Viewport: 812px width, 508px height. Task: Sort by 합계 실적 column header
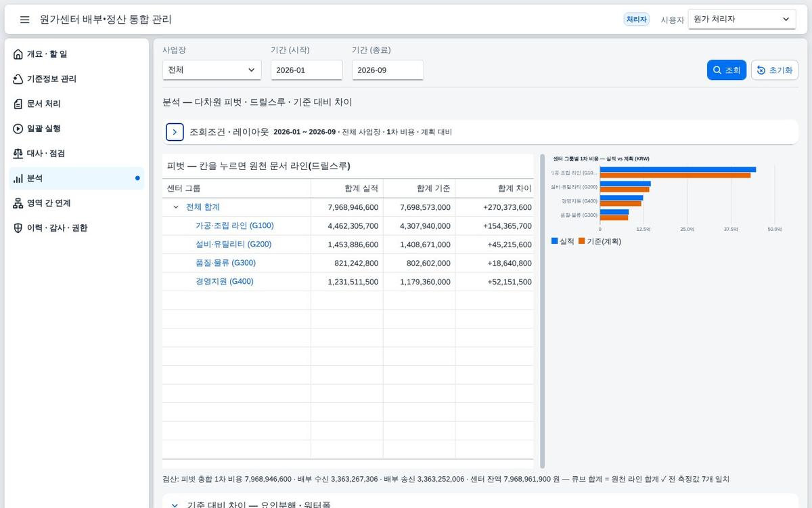[347, 188]
